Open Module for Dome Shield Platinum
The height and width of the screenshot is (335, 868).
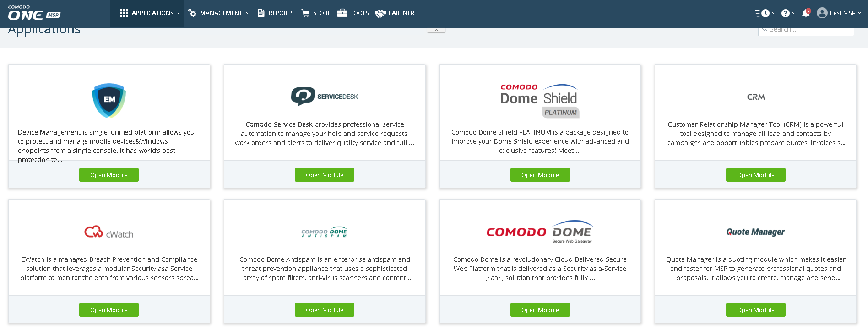540,175
